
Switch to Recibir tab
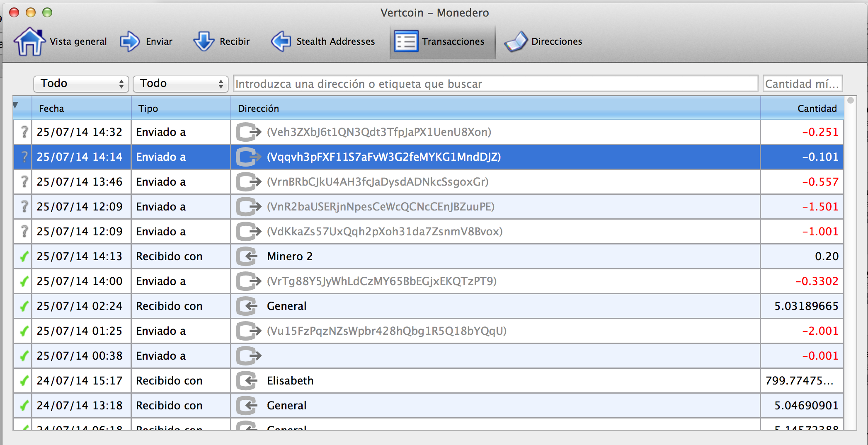tap(222, 41)
